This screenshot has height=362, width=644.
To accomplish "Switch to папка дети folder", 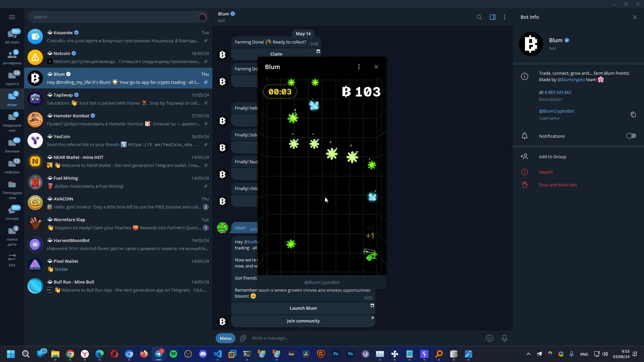I will tap(12, 236).
